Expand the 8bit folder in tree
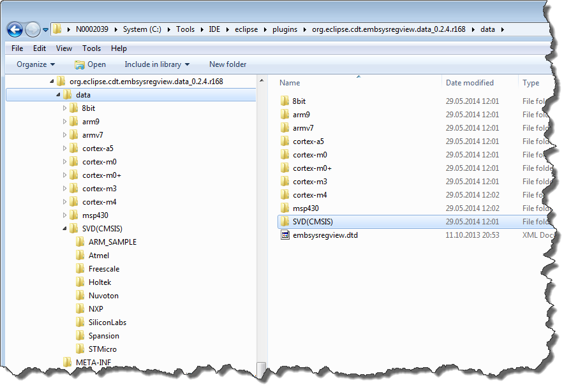The height and width of the screenshot is (392, 571). click(64, 108)
